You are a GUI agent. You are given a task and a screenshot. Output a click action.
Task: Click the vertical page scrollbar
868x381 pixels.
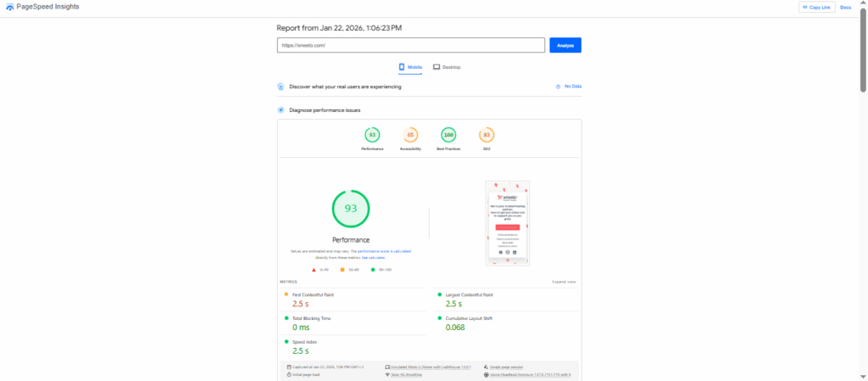[863, 51]
